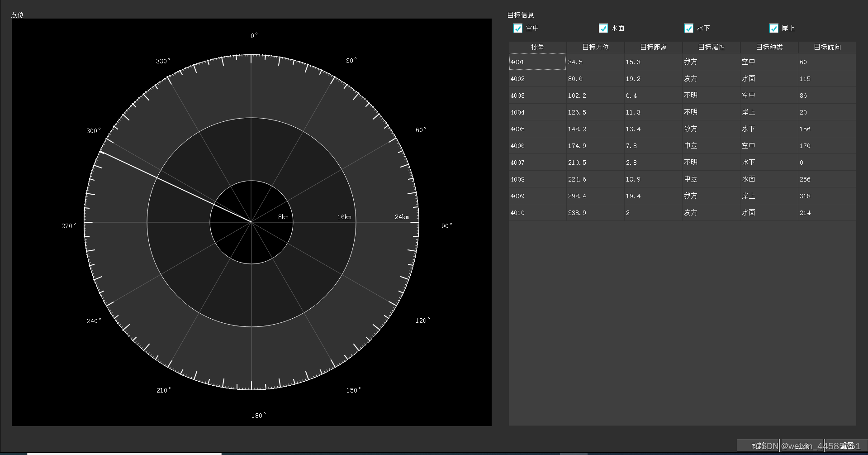This screenshot has height=455, width=868.
Task: Click the 重置 reset button
Action: point(847,445)
